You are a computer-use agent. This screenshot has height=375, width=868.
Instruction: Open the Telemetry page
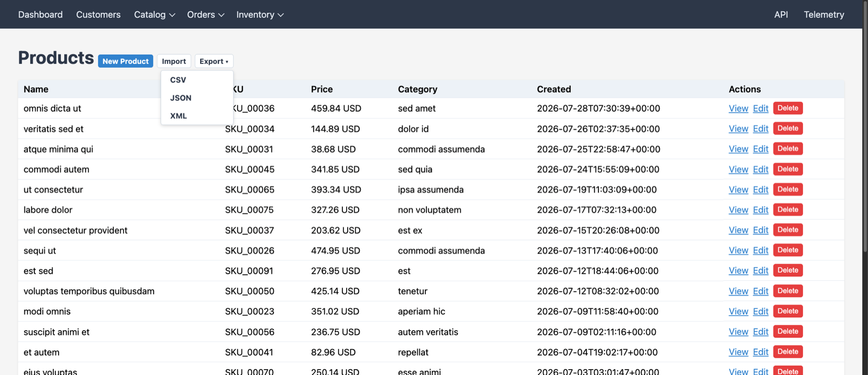(x=824, y=15)
